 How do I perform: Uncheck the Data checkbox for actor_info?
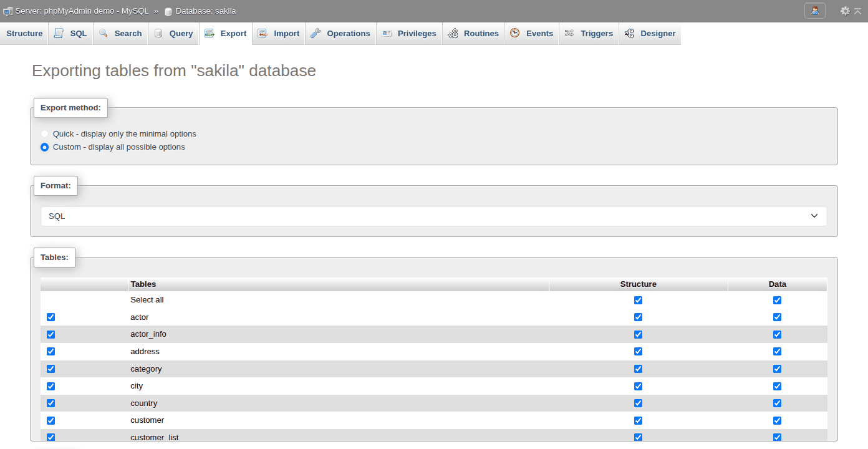(x=777, y=334)
